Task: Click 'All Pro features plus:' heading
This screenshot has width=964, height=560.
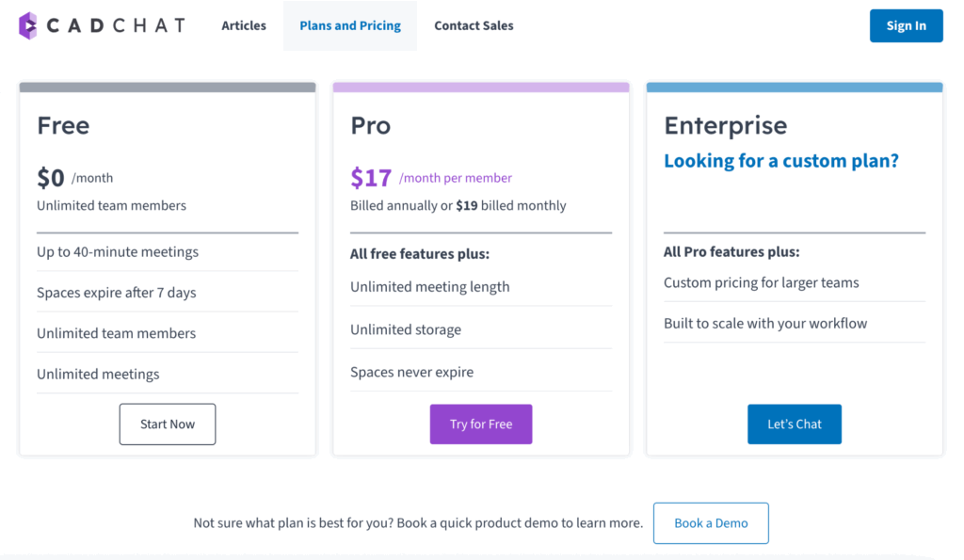Action: (731, 252)
